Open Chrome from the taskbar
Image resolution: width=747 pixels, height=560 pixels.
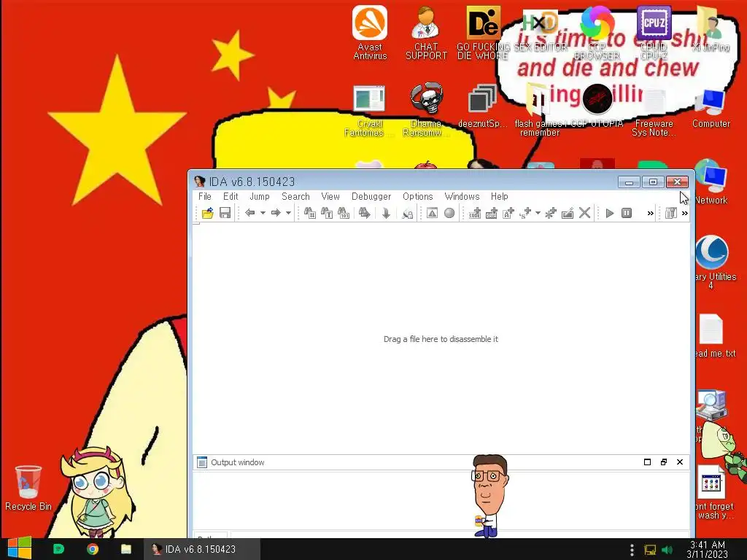[x=93, y=549]
